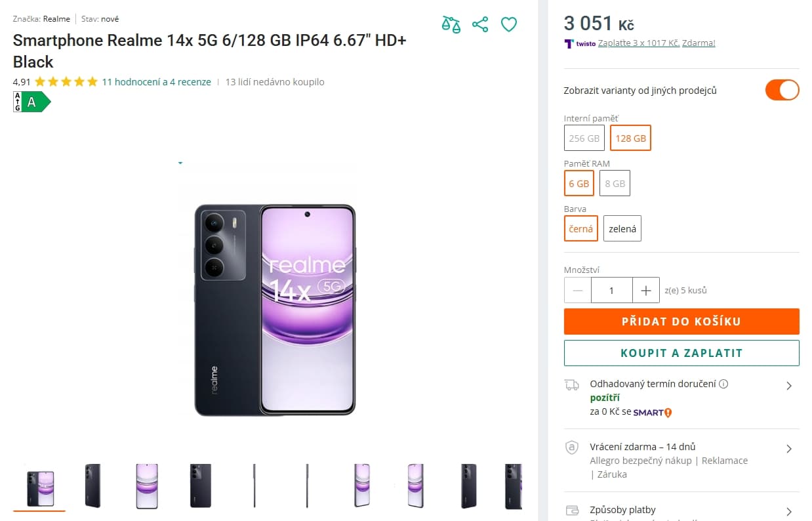The height and width of the screenshot is (521, 812).
Task: Select the 256 GB memory option
Action: 583,138
